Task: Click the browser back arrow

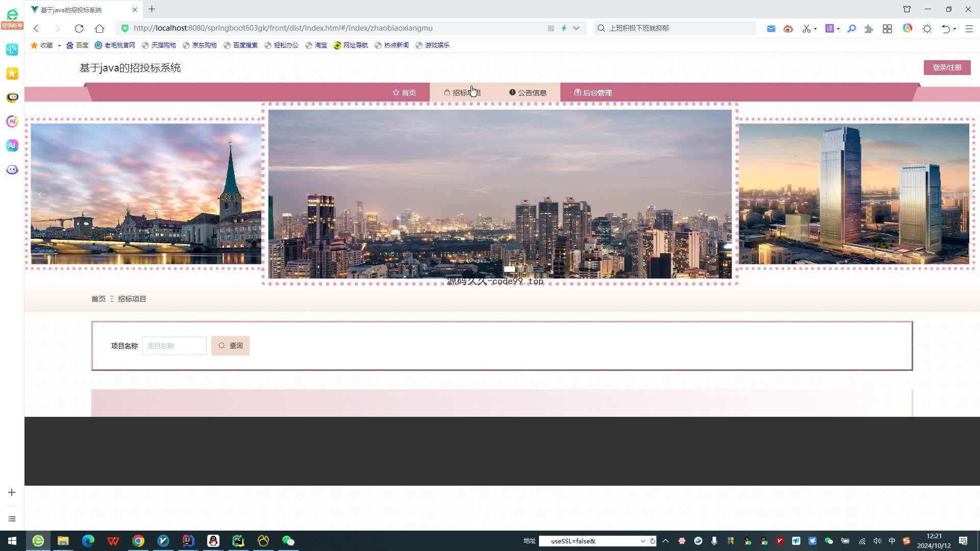Action: [36, 29]
